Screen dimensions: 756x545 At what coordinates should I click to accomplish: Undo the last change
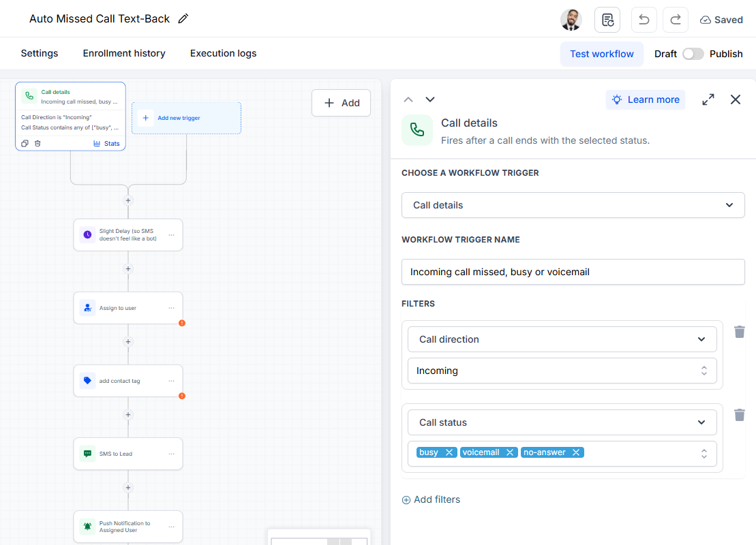coord(644,20)
